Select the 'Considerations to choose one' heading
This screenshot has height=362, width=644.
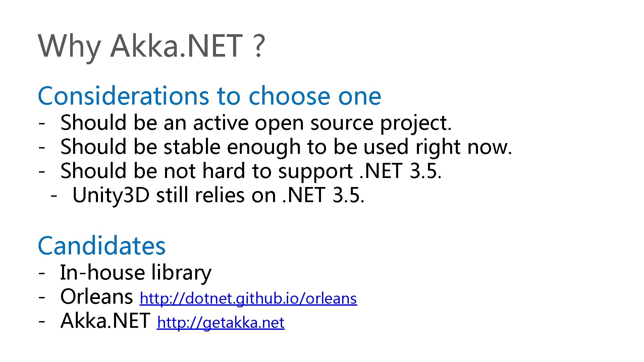pyautogui.click(x=210, y=96)
